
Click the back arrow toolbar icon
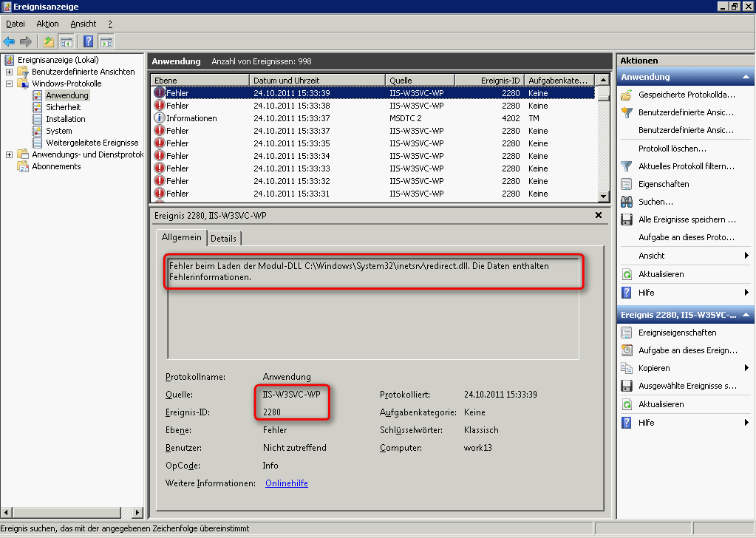coord(9,41)
